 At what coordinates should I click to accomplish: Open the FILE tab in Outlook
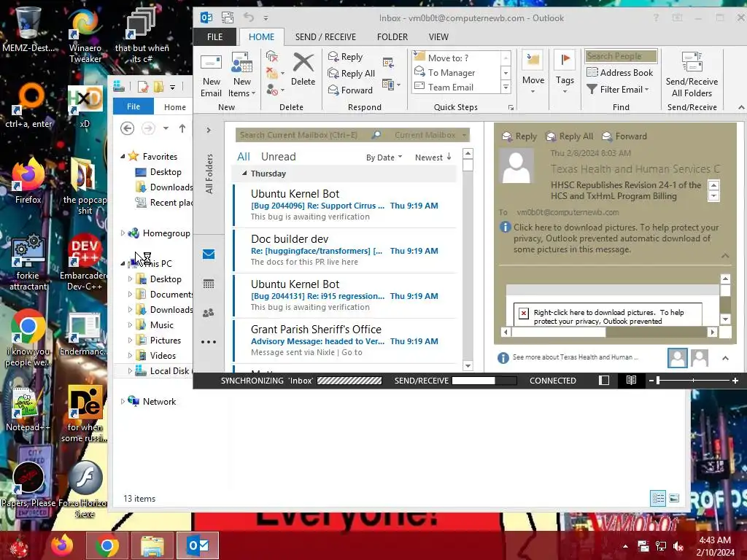(x=215, y=36)
